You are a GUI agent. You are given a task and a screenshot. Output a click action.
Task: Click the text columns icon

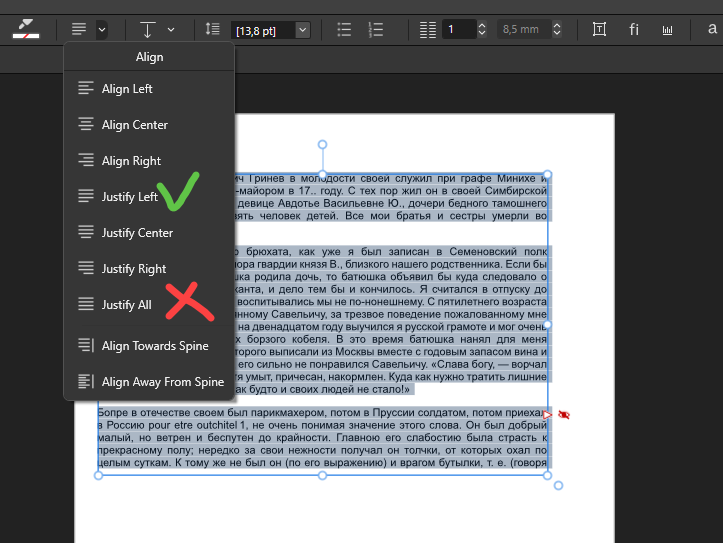pyautogui.click(x=427, y=30)
